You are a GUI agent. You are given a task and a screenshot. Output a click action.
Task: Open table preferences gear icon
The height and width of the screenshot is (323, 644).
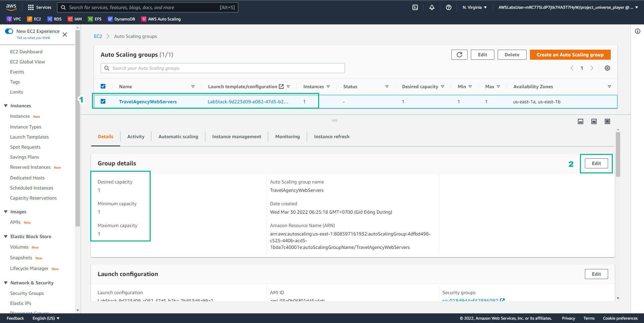[607, 68]
